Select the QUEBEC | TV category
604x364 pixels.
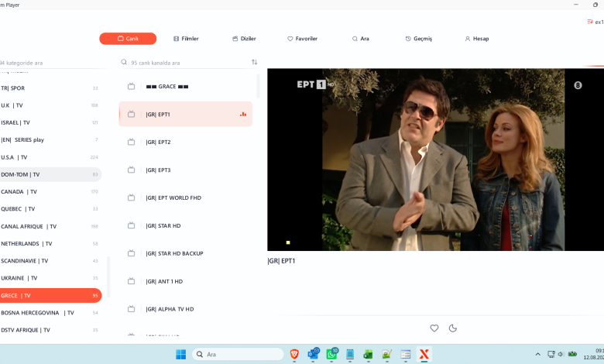click(x=50, y=209)
